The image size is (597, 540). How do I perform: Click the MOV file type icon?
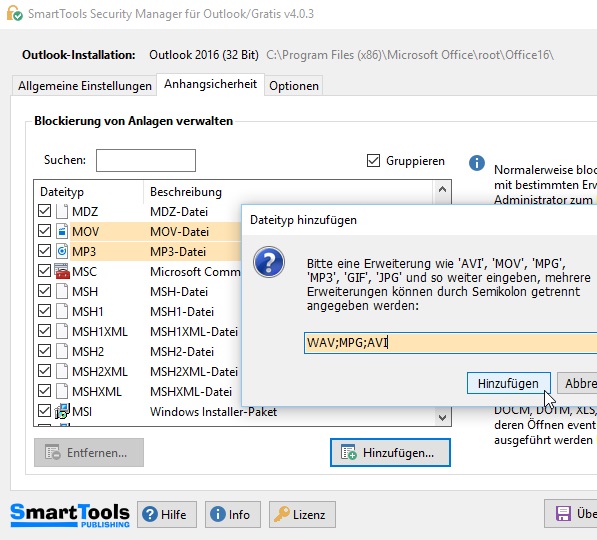[62, 231]
